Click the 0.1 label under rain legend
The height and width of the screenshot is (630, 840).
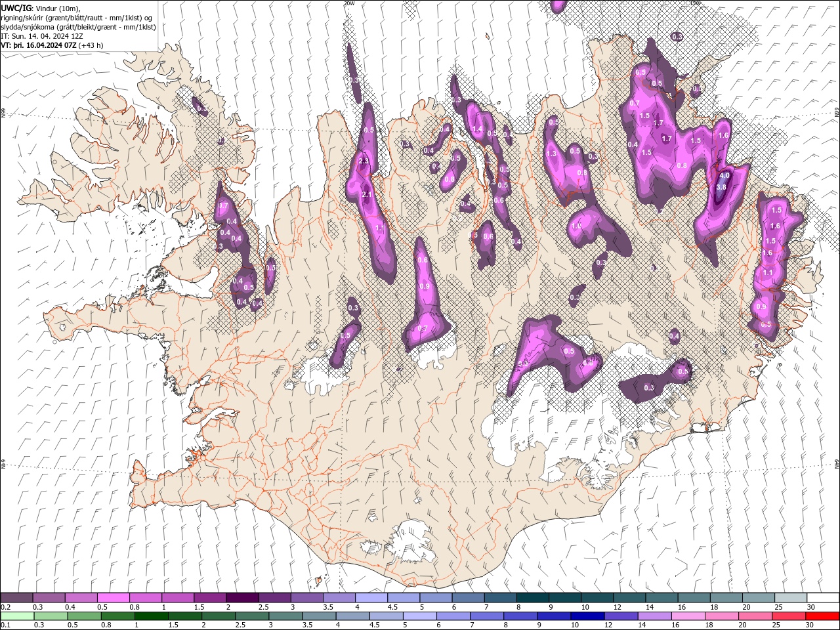point(6,625)
